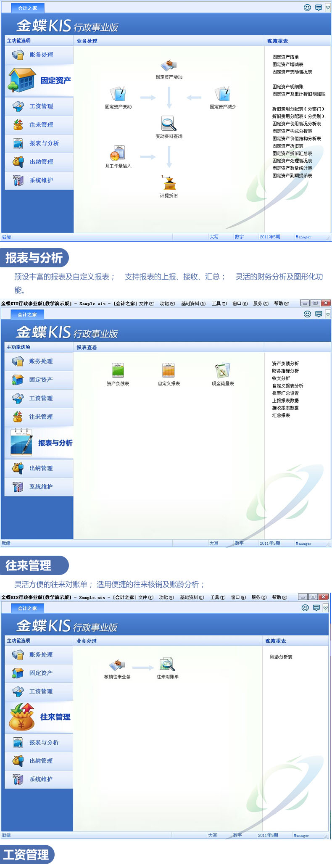Click the message icon in the 固定资产 window
This screenshot has width=332, height=868.
(319, 8)
